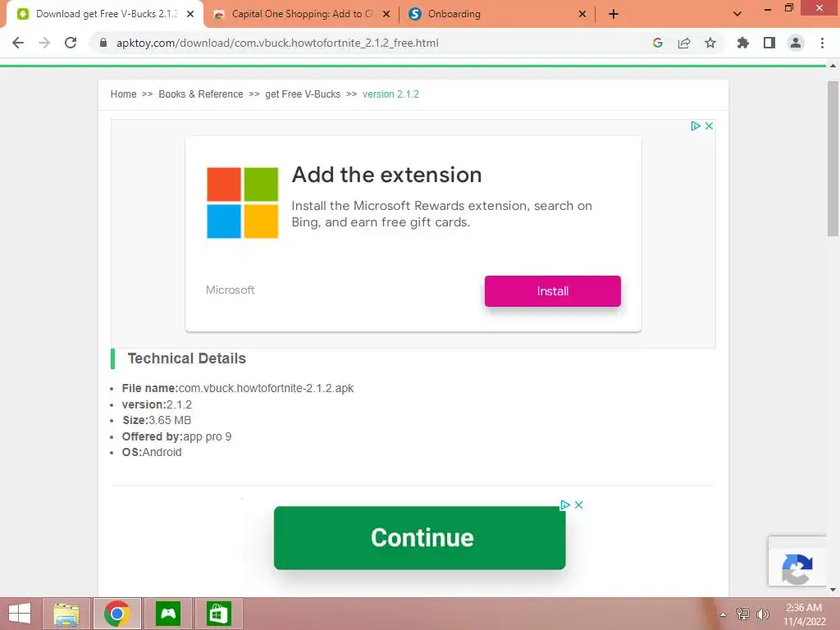
Task: Click the version:2.1.2 detail line
Action: click(157, 404)
